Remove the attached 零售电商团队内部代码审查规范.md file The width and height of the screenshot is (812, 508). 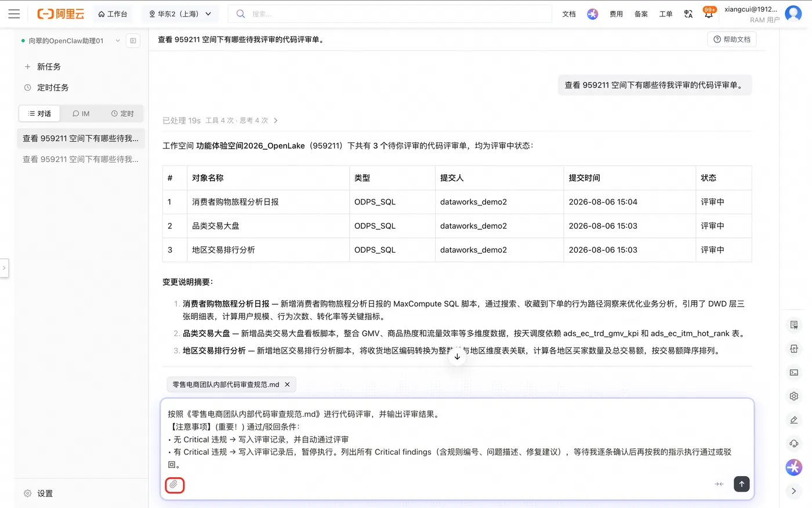point(287,384)
